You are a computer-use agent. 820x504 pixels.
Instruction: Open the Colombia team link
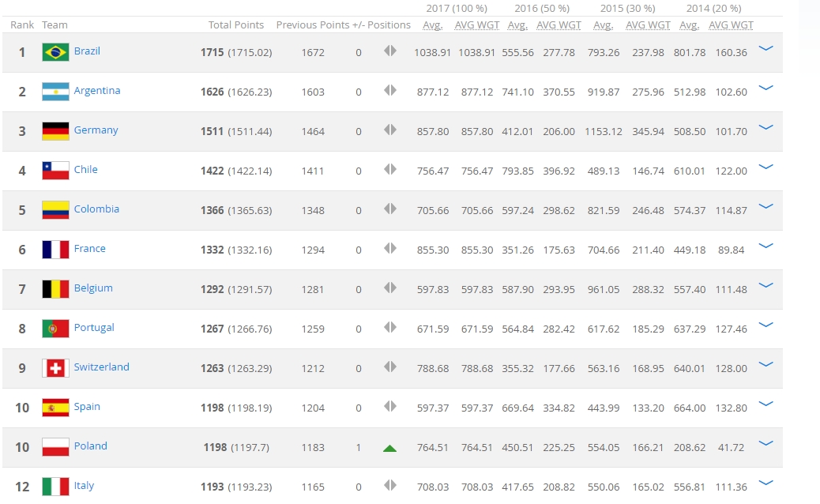coord(96,209)
